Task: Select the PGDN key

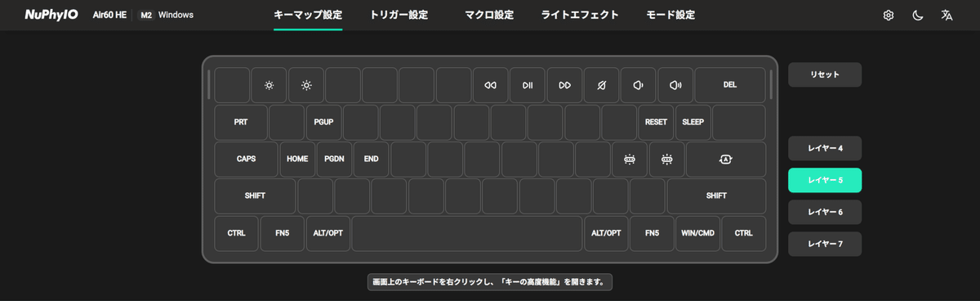Action: point(334,159)
